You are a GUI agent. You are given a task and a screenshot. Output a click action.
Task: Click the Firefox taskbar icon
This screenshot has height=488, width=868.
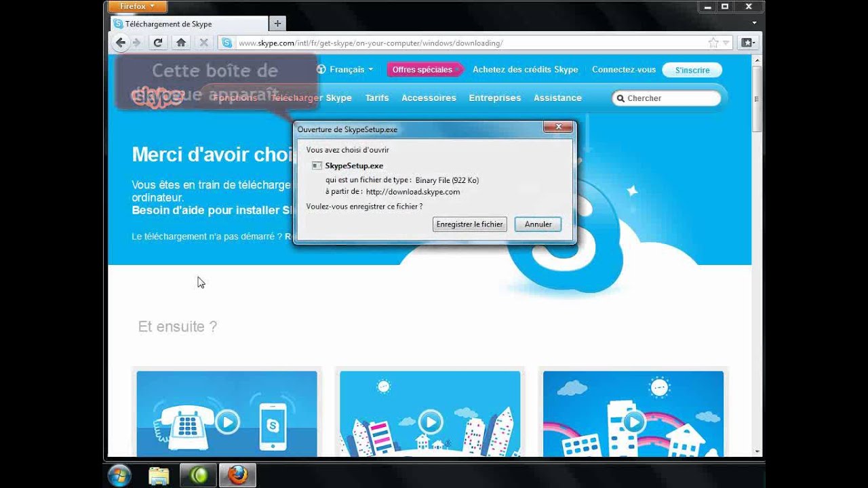click(237, 476)
